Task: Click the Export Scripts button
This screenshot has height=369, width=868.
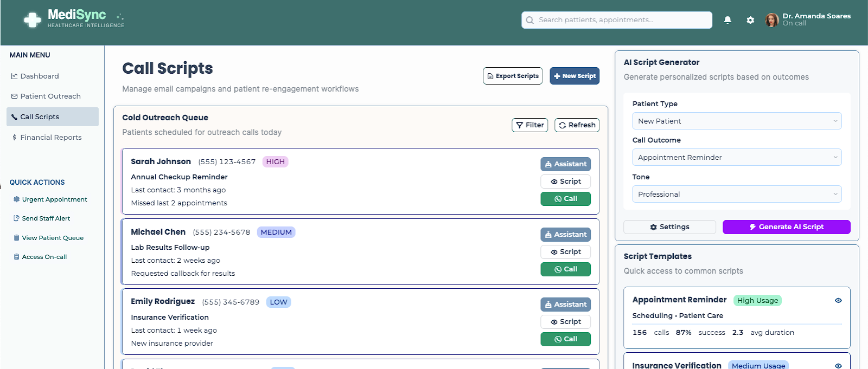Action: (x=513, y=76)
